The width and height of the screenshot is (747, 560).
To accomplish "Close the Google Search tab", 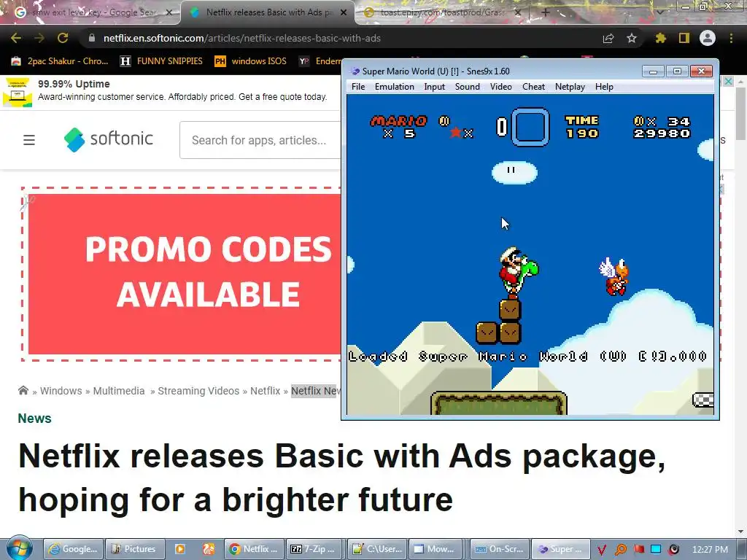I will click(169, 12).
